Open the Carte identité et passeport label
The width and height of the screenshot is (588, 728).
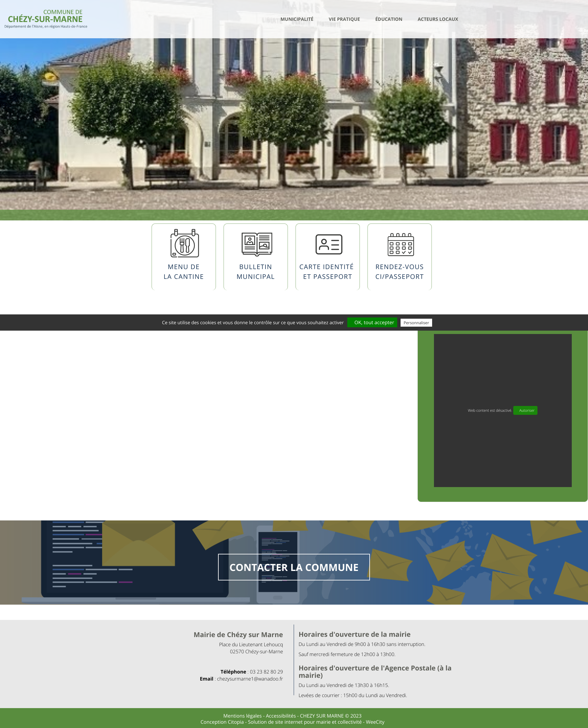coord(327,272)
